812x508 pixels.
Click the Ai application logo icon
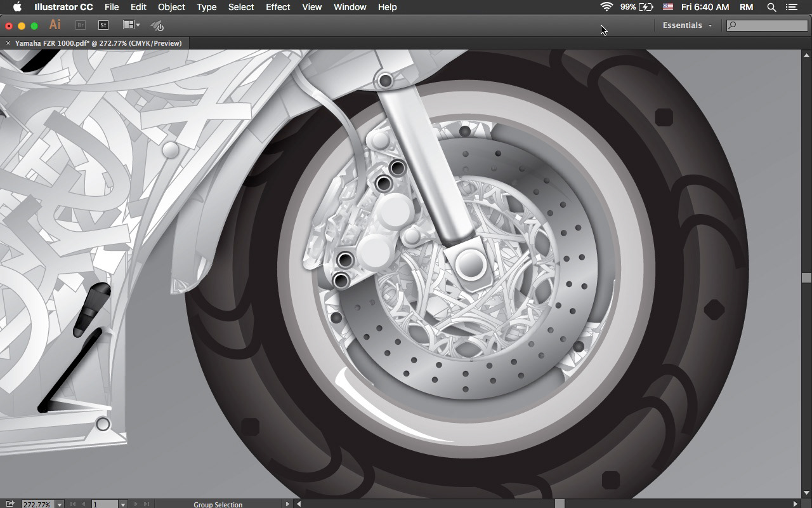click(55, 25)
